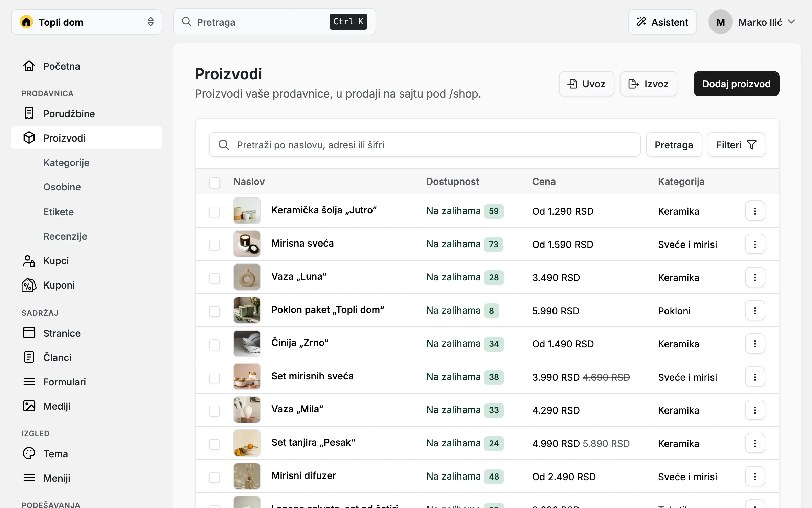This screenshot has width=812, height=508.
Task: Go to Kategorije submenu item
Action: 66,163
